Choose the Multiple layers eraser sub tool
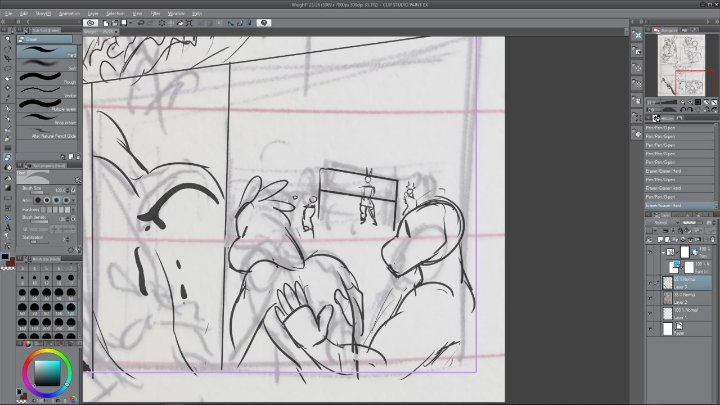 coord(47,105)
